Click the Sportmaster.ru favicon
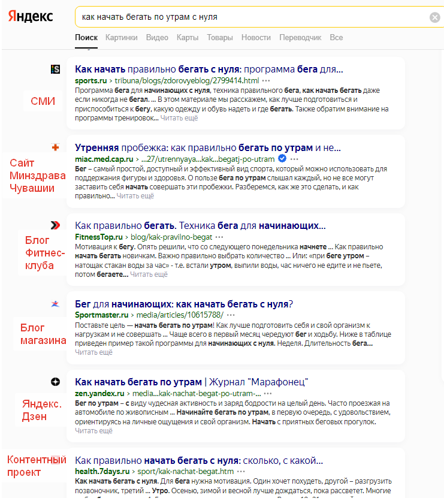The width and height of the screenshot is (444, 504). coord(55,304)
